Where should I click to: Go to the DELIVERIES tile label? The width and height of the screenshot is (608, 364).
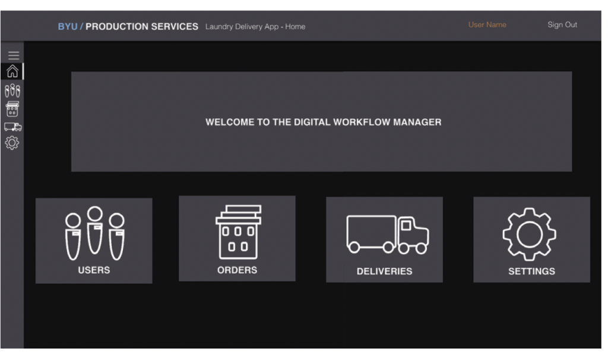pyautogui.click(x=384, y=271)
